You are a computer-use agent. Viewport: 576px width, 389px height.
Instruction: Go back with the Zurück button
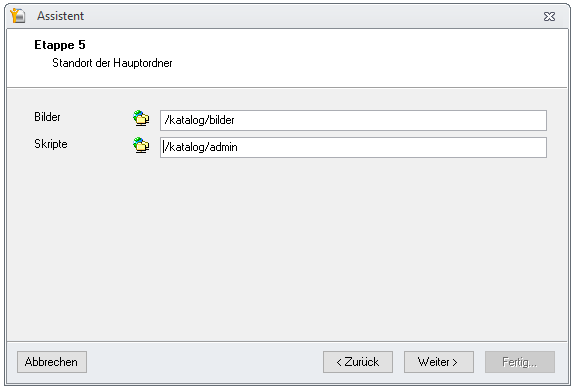point(358,362)
